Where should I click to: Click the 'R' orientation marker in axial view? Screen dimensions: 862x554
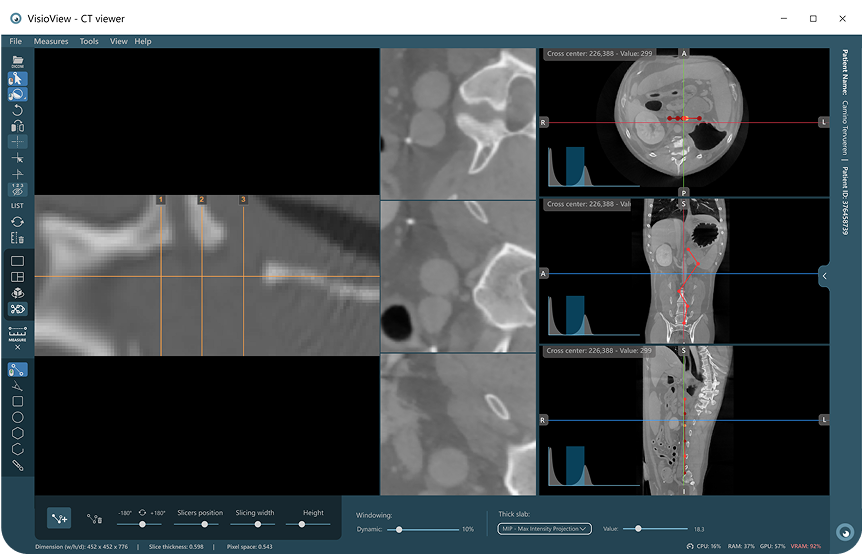tap(543, 123)
